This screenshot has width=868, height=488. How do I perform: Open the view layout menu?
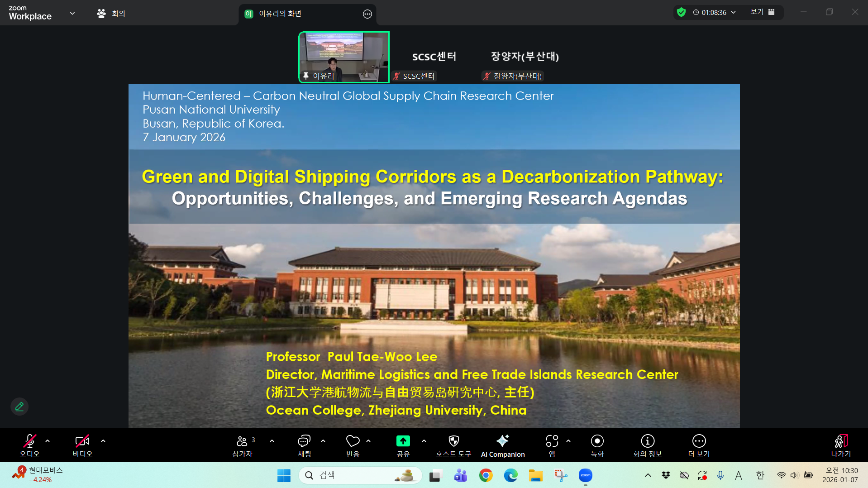coord(763,12)
